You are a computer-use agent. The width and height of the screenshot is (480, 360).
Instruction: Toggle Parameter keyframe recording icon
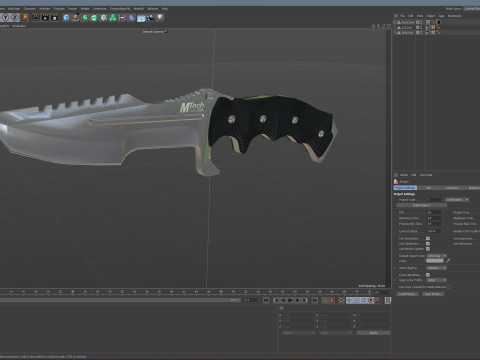click(x=371, y=300)
